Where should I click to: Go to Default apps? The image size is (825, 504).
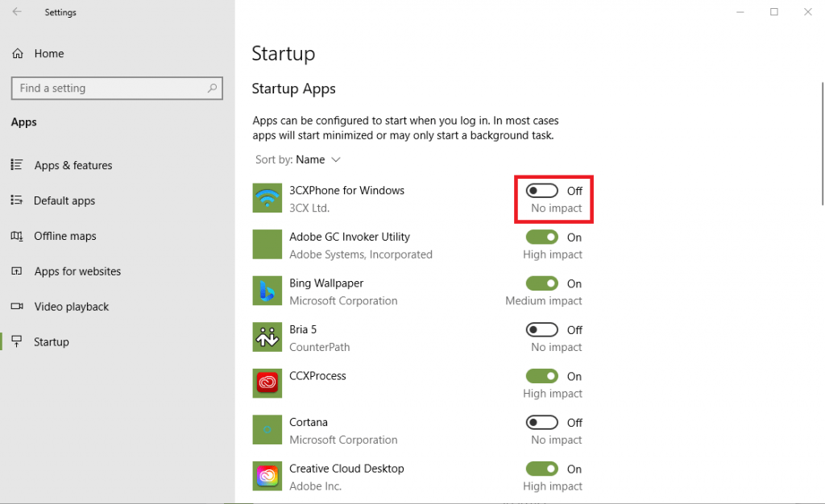tap(64, 200)
